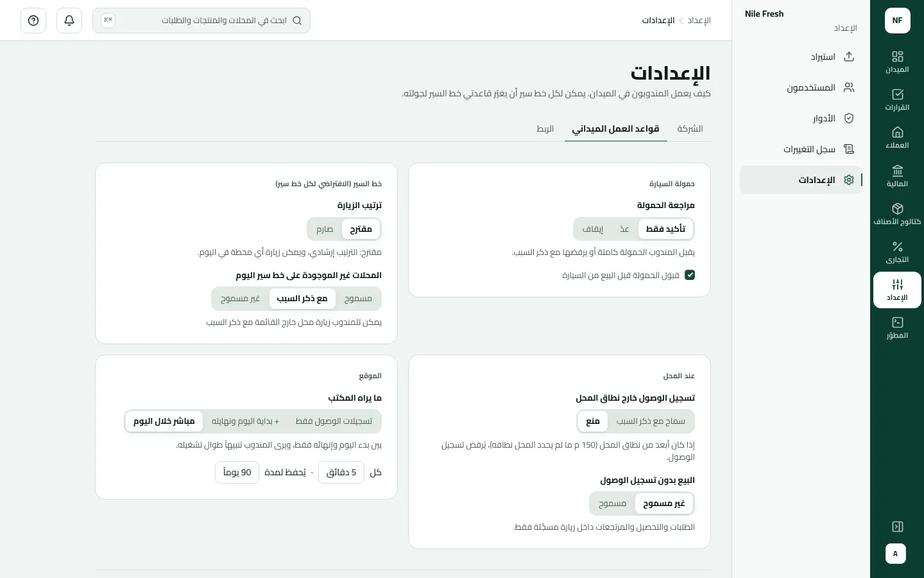The height and width of the screenshot is (578, 924).
Task: Choose غير مسموح for off-route shops
Action: pos(241,299)
